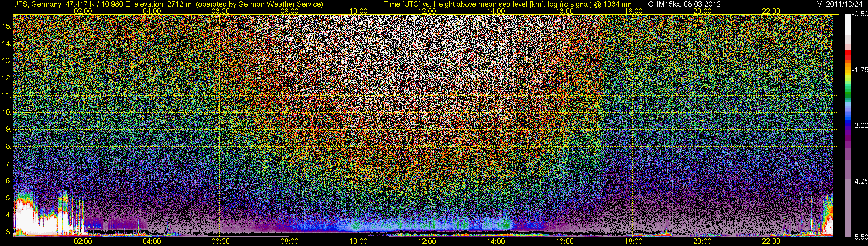Image resolution: width=868 pixels, height=246 pixels.
Task: Click the "5." height axis label
Action: click(9, 198)
